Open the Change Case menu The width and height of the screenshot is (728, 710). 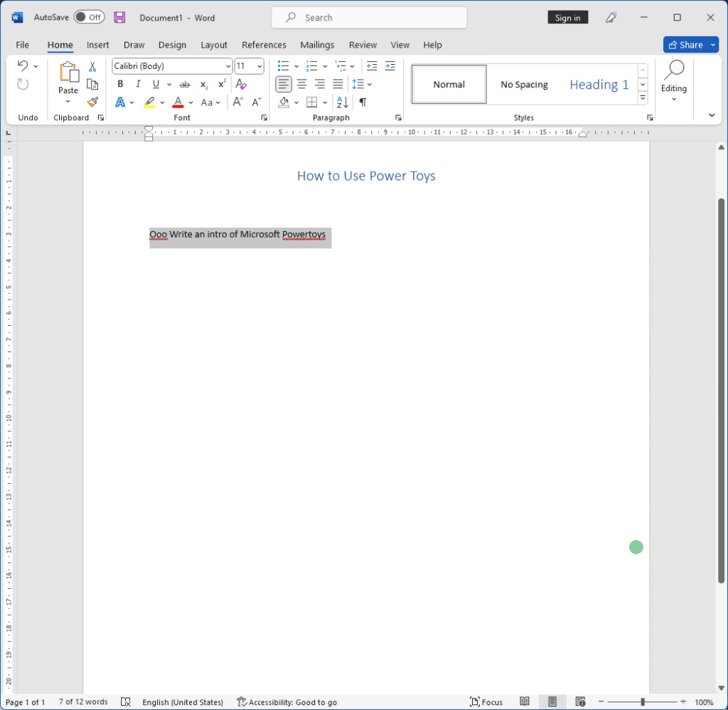tap(210, 102)
